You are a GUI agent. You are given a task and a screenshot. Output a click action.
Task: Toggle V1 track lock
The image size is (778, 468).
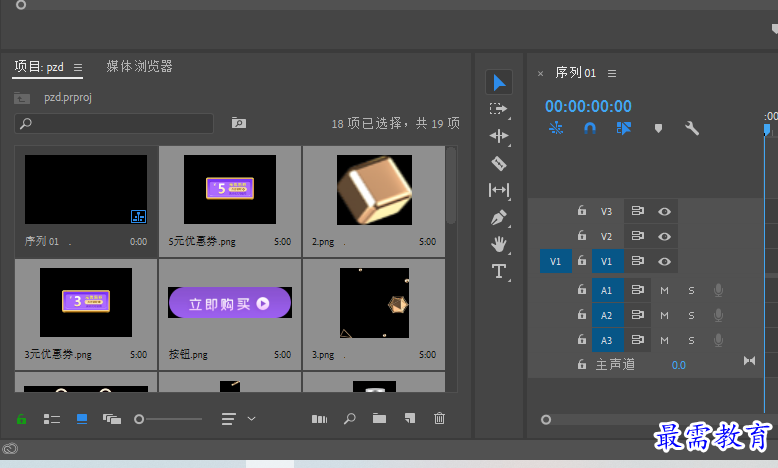pyautogui.click(x=582, y=261)
